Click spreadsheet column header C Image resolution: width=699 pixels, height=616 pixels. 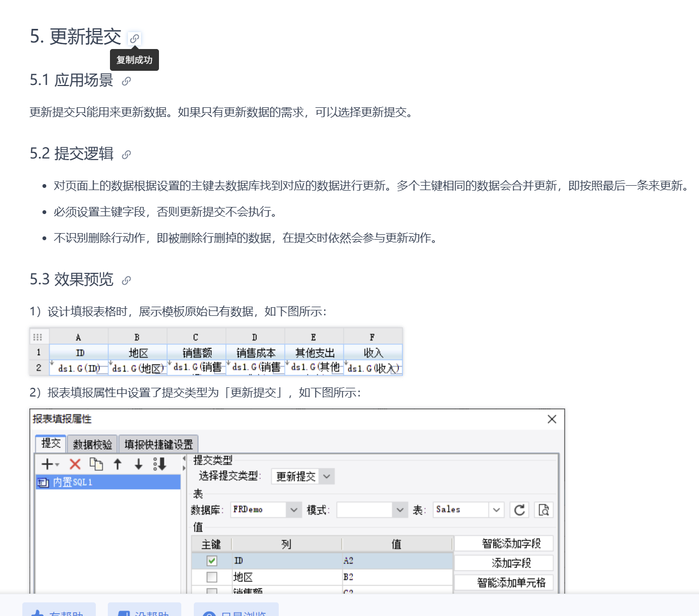(197, 337)
